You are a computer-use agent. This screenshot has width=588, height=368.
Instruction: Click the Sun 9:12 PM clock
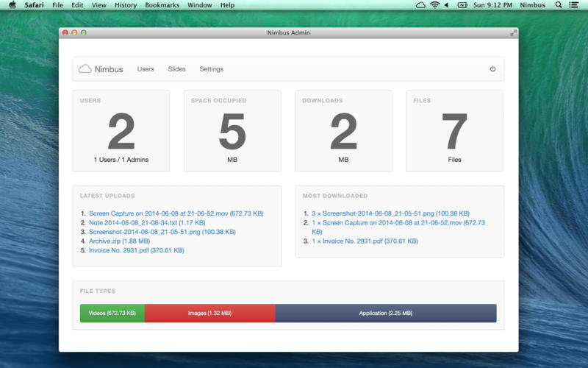coord(492,5)
